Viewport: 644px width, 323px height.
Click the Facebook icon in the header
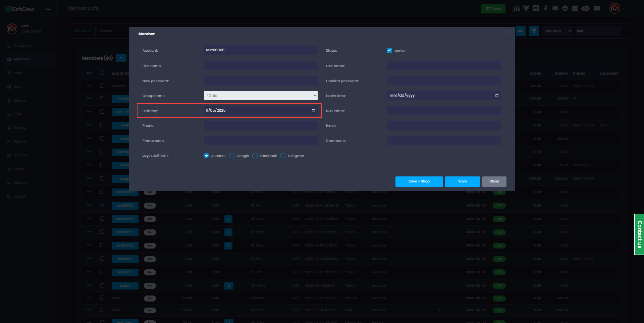(x=546, y=8)
